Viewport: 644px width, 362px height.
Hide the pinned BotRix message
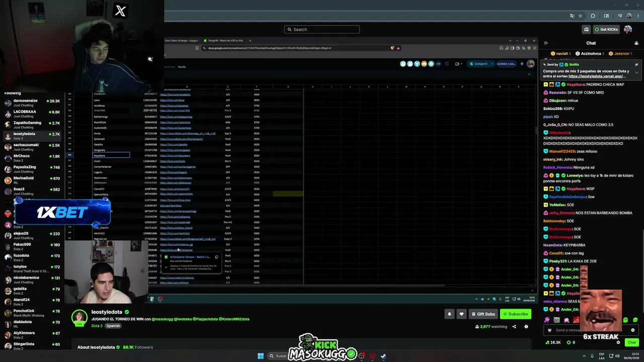coord(636,64)
